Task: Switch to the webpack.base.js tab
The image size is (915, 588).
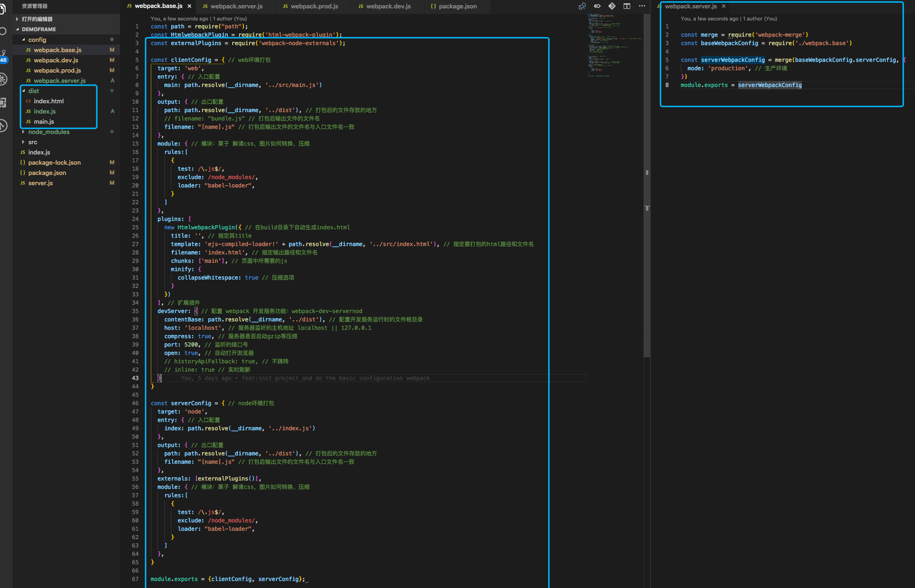Action: [159, 6]
